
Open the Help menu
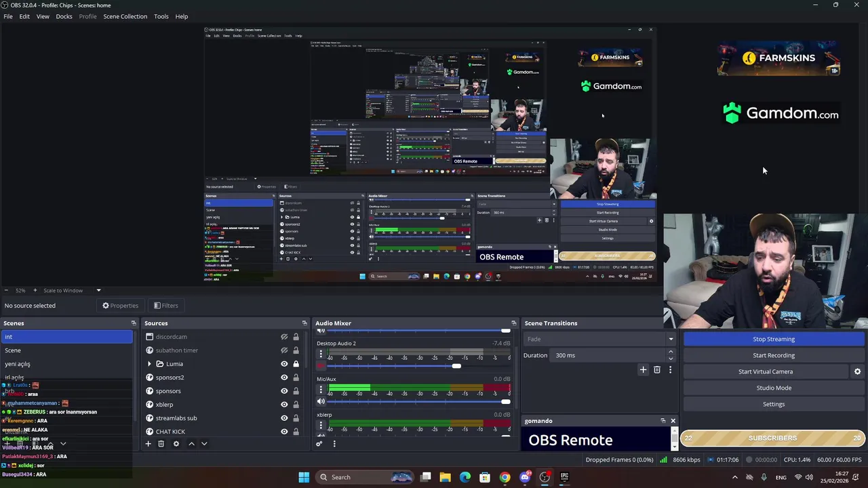[x=182, y=16]
